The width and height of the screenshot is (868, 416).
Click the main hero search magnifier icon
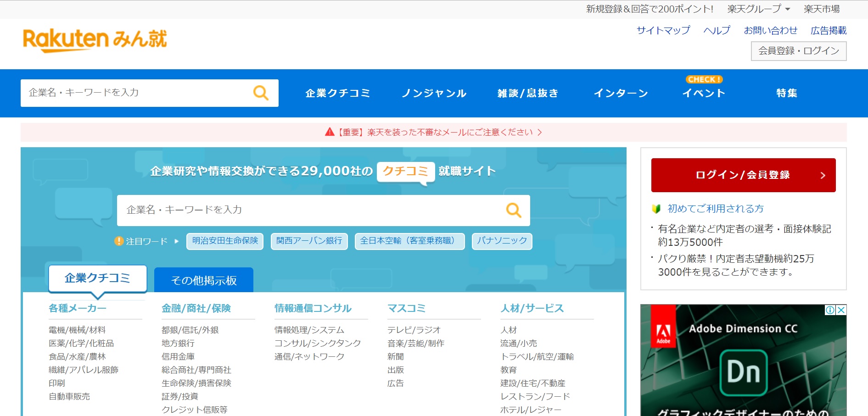click(x=513, y=211)
